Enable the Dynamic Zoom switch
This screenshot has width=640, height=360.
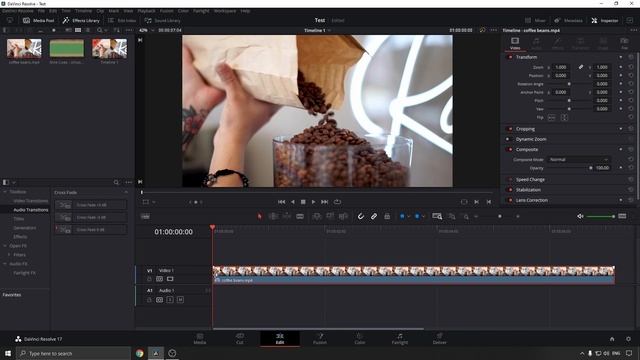click(x=508, y=139)
